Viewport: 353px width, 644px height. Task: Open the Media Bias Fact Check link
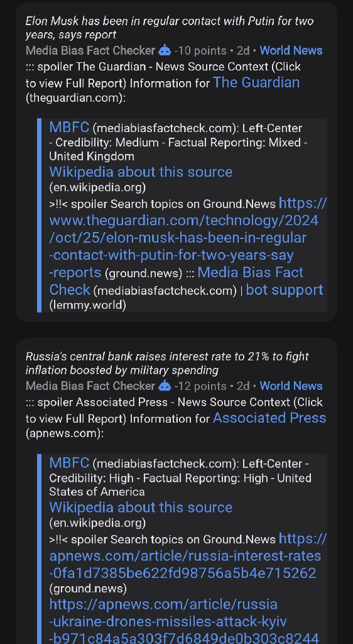coord(176,281)
